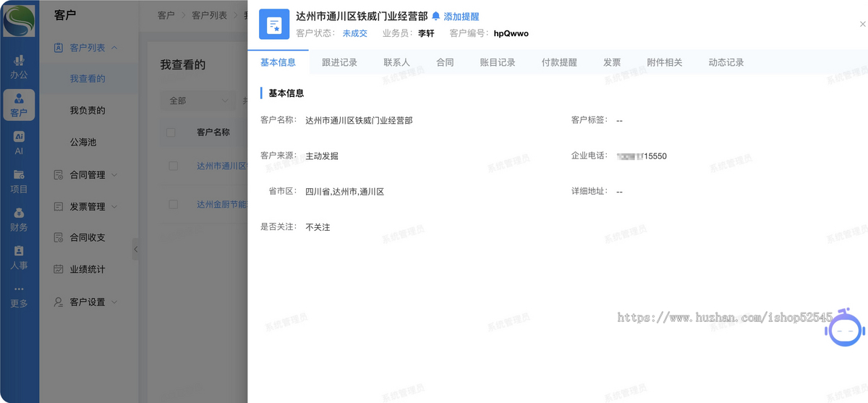Switch to the 跟进记录 tab

339,62
